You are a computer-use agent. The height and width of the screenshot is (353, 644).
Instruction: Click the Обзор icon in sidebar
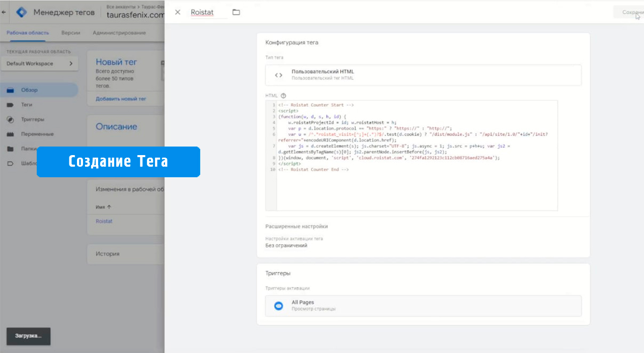tap(10, 90)
